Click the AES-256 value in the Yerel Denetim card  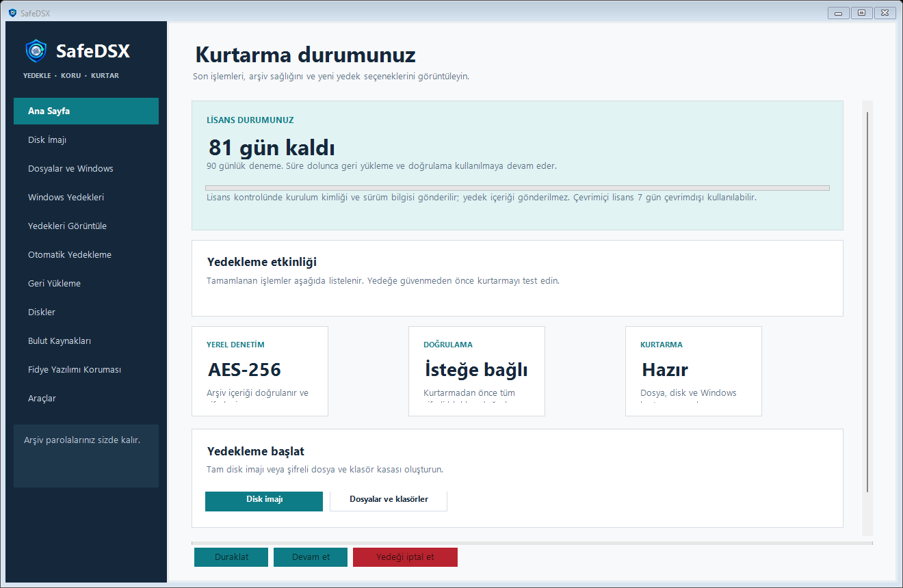coord(244,370)
